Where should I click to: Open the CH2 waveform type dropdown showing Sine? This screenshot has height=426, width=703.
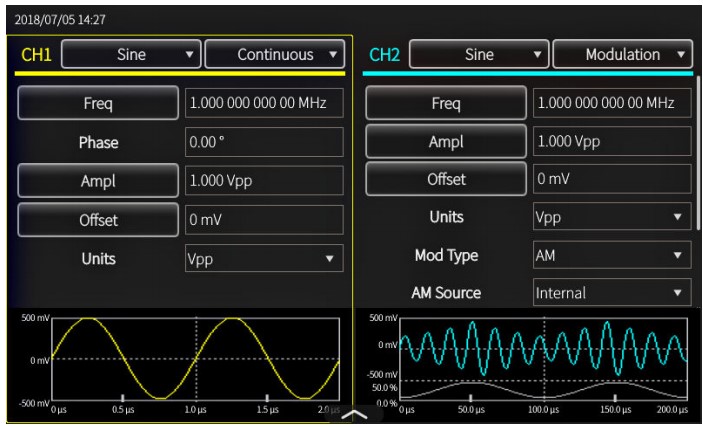coord(479,54)
